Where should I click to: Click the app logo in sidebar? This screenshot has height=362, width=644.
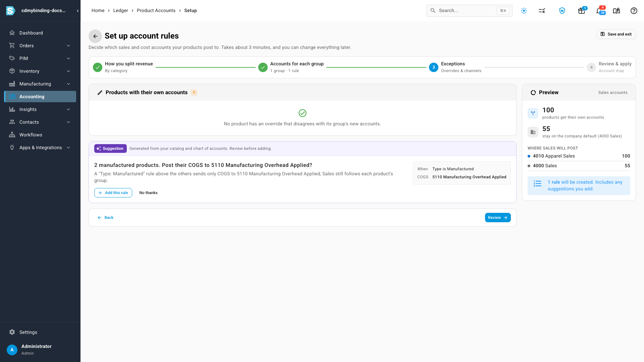pyautogui.click(x=11, y=11)
